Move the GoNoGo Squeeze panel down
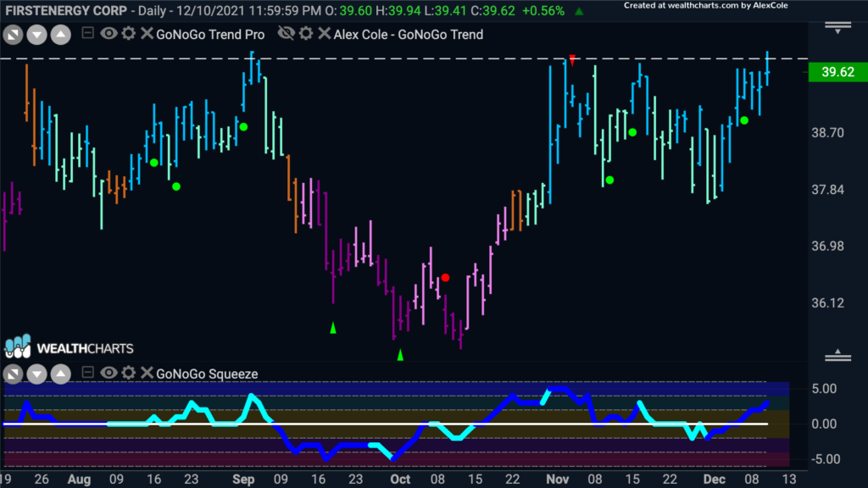 tap(37, 374)
